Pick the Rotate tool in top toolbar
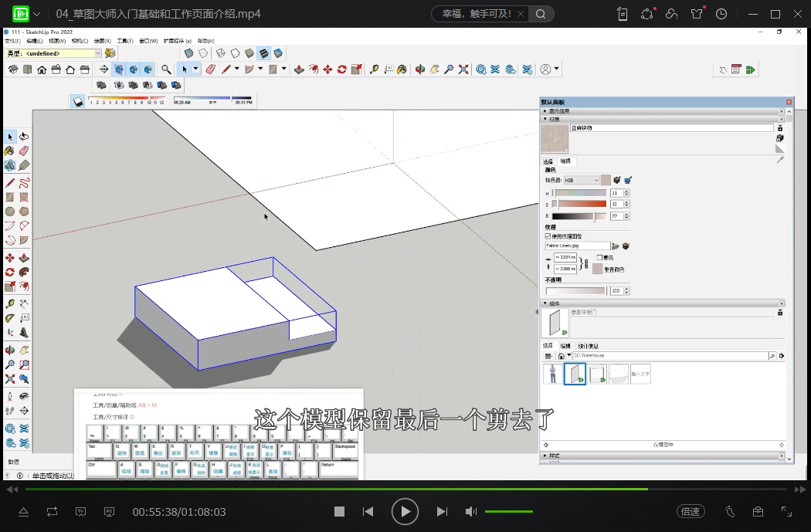The image size is (811, 532). pos(341,69)
